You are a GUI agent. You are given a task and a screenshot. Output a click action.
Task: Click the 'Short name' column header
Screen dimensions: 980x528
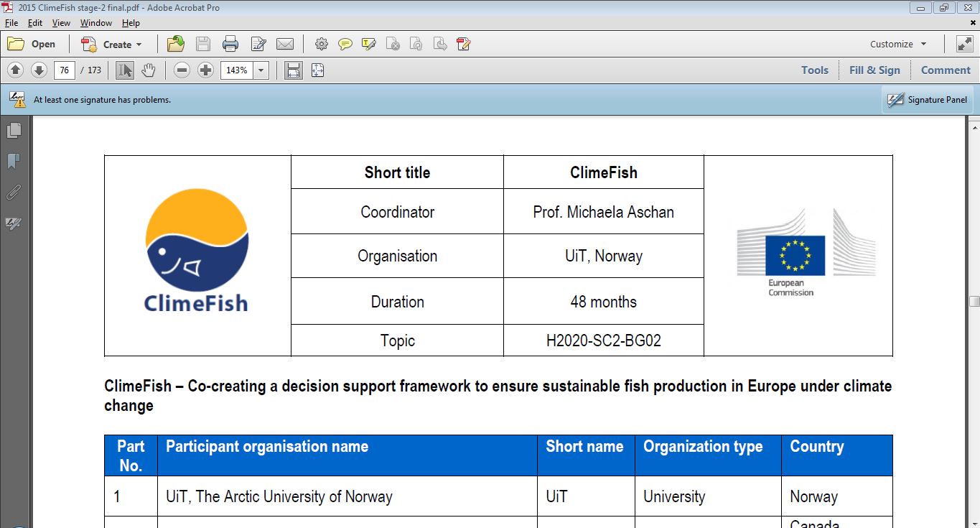586,455
